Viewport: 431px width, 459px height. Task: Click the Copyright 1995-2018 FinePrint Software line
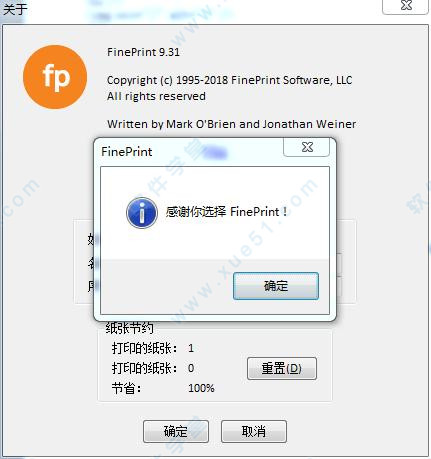click(229, 80)
